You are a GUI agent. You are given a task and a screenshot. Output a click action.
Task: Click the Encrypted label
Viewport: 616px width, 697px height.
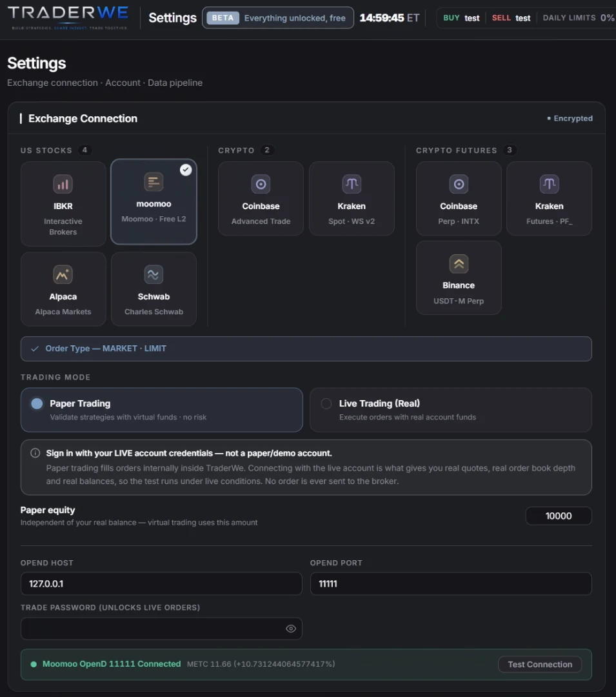pyautogui.click(x=570, y=118)
